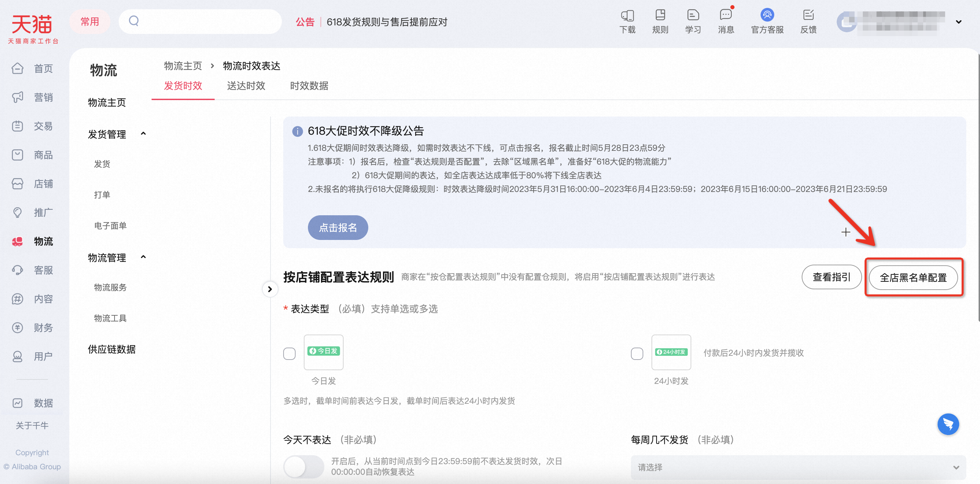The image size is (980, 484).
Task: Open announcement 618发货规则与售后提前应对
Action: [x=387, y=22]
